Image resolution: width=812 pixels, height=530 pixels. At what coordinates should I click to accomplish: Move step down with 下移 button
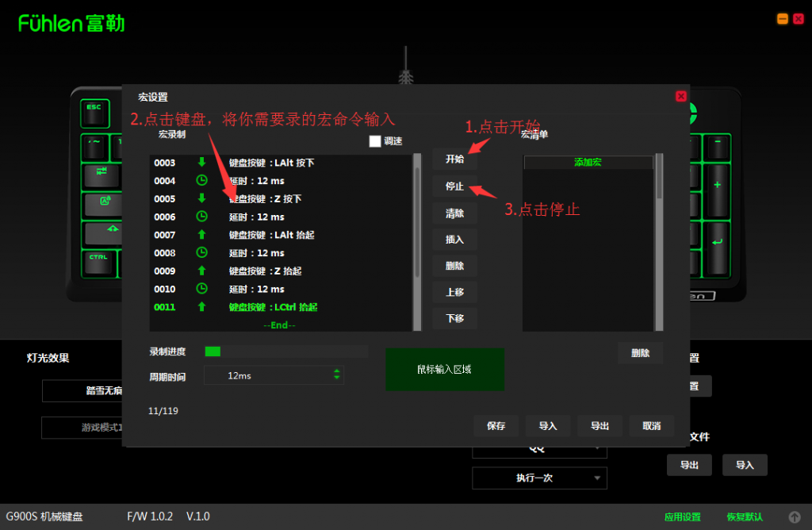click(454, 319)
